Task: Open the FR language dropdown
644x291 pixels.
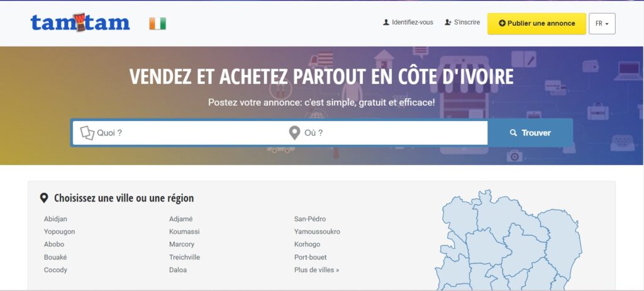Action: tap(602, 23)
